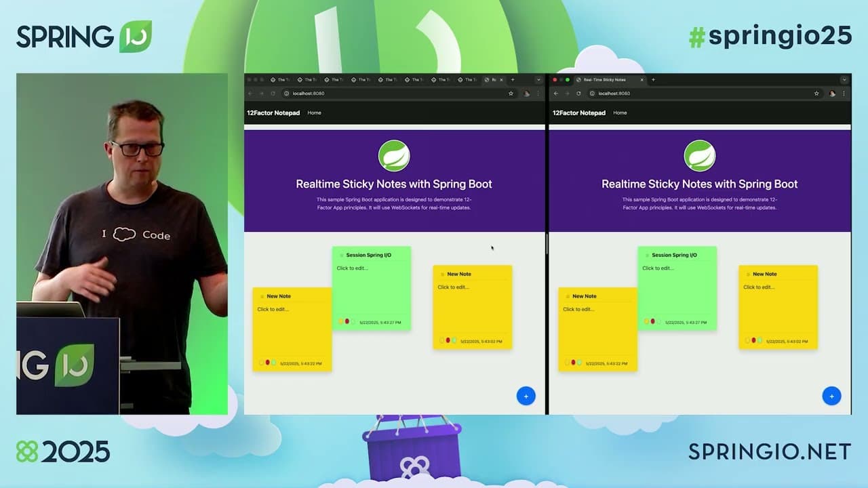Reload the page in left browser window
Image resolution: width=868 pixels, height=488 pixels.
point(273,94)
